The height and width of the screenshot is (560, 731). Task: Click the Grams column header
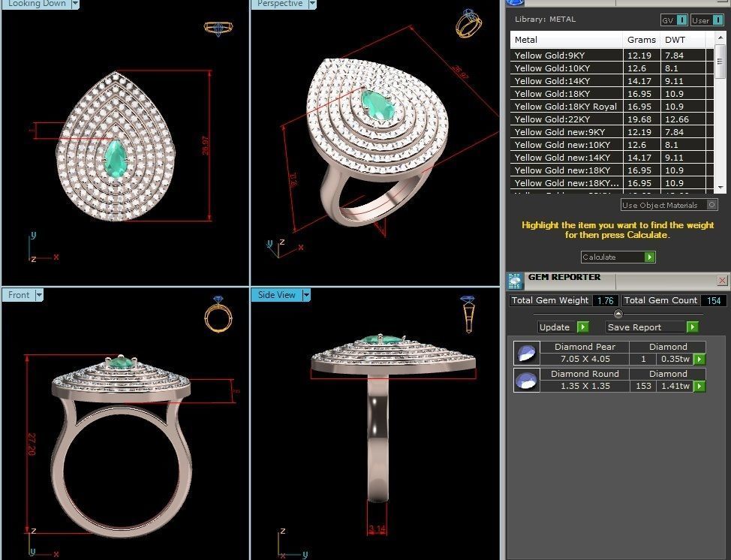(x=642, y=40)
